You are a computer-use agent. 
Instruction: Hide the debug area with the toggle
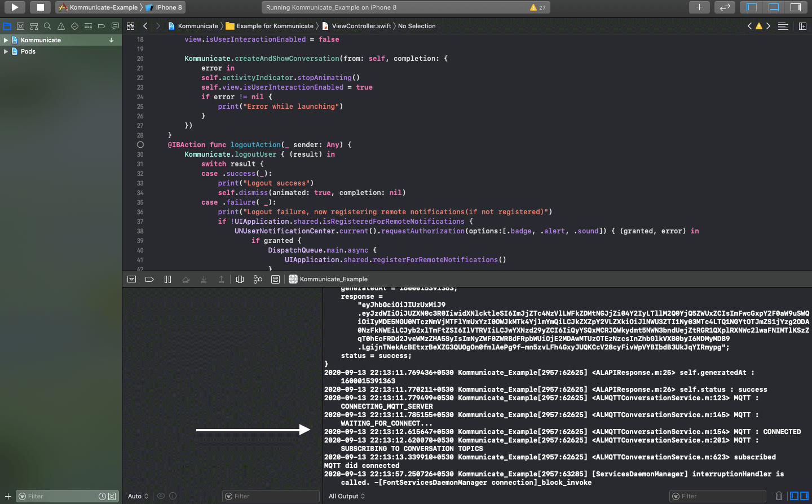tap(131, 279)
